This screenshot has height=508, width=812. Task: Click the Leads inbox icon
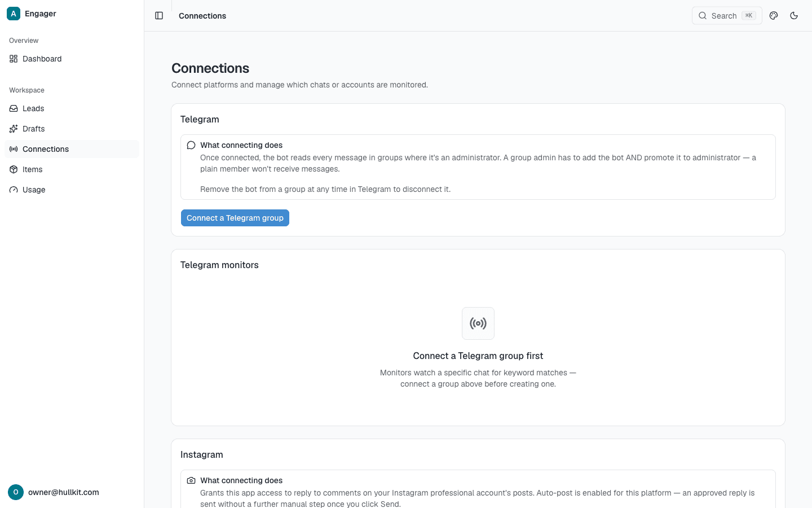click(14, 108)
